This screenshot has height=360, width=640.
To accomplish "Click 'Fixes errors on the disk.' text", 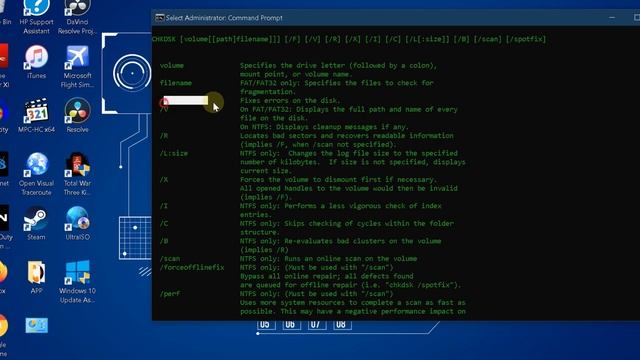I will click(x=290, y=100).
